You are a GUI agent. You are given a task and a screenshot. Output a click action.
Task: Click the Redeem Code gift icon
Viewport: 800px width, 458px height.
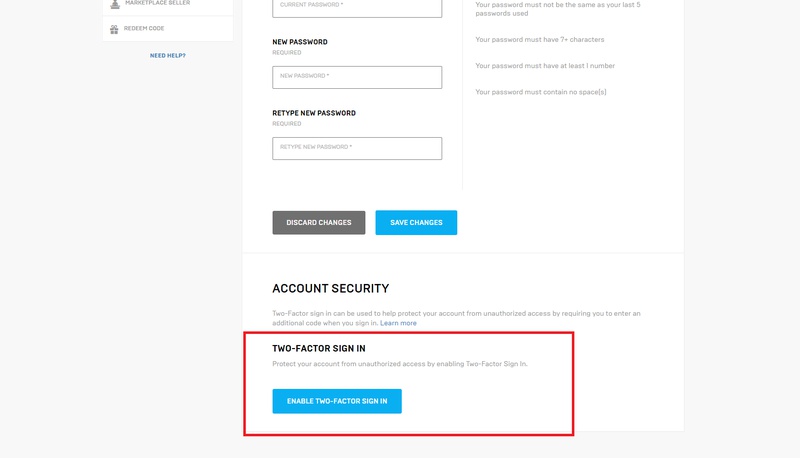point(115,28)
